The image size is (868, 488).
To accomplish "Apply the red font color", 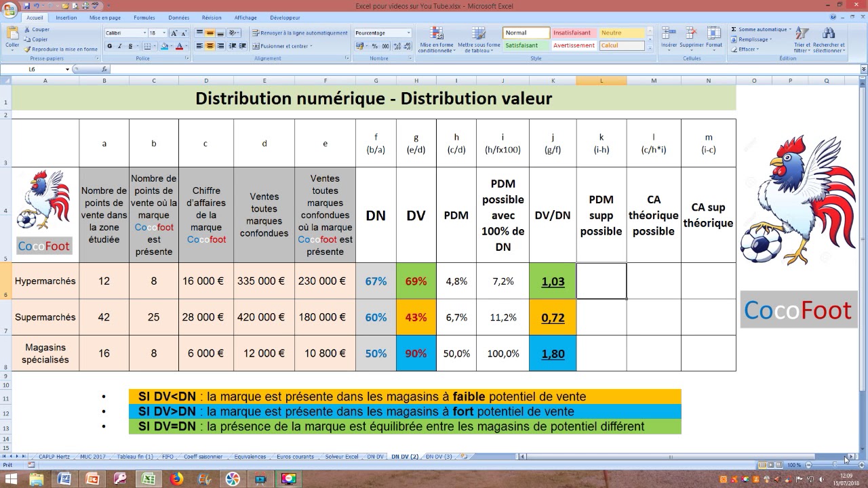I will pos(179,46).
